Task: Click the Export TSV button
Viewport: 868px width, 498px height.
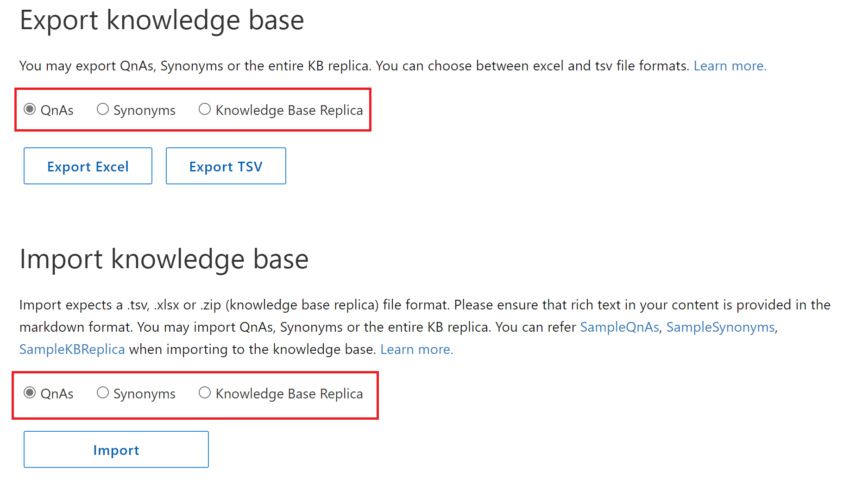Action: [226, 166]
